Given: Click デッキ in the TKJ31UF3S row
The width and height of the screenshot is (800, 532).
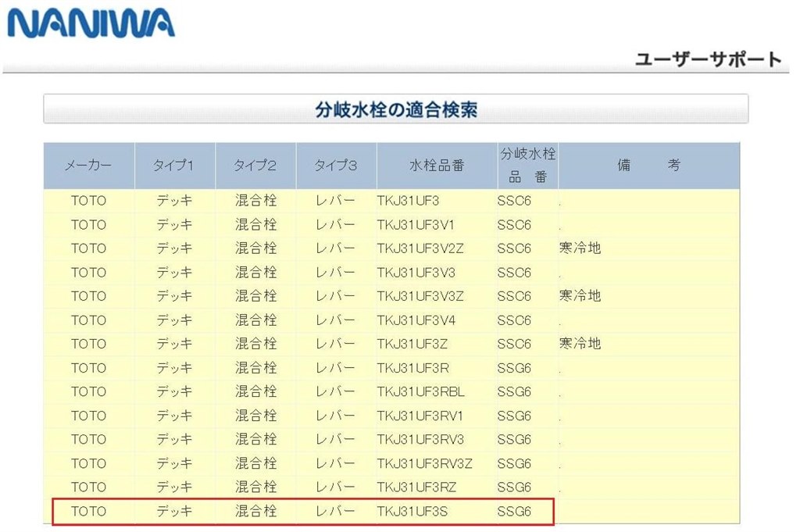Looking at the screenshot, I should click(174, 511).
